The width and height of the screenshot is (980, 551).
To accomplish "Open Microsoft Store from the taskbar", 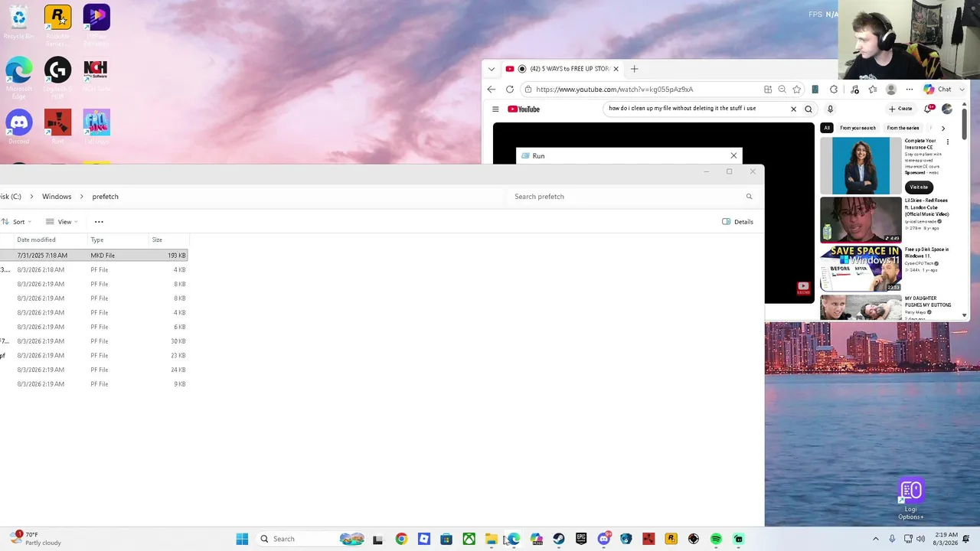I will click(x=446, y=539).
